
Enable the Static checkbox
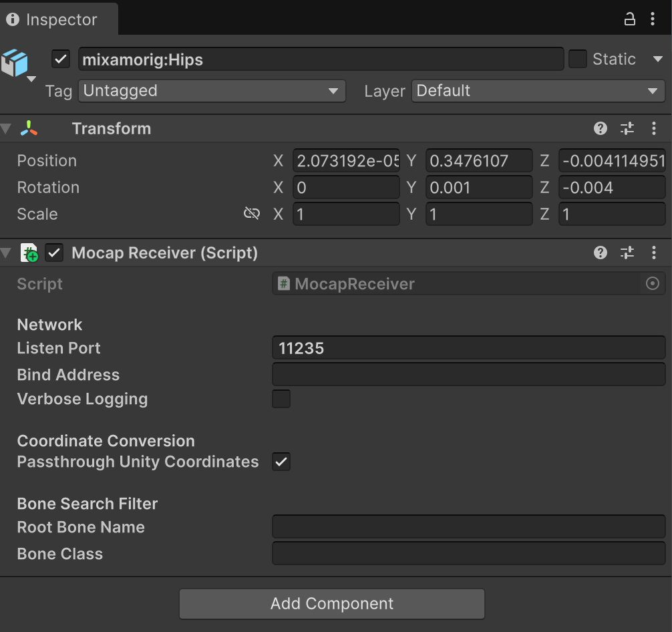coord(577,59)
